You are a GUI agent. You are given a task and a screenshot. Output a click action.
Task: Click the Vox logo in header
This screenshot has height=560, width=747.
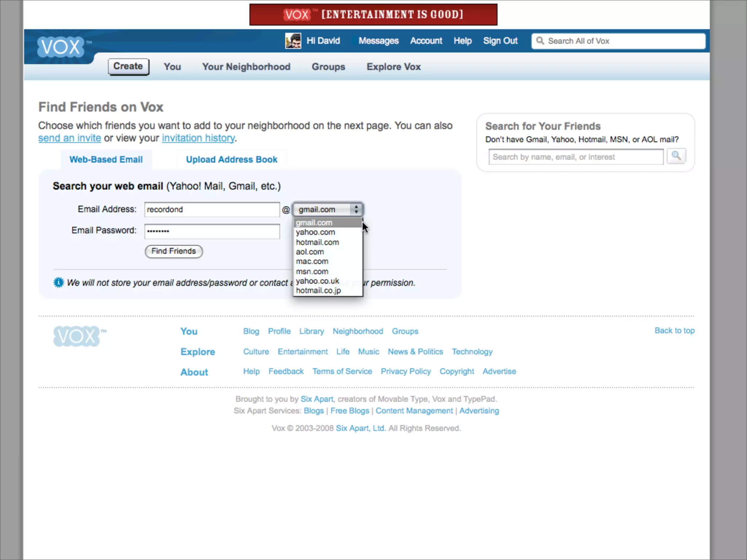coord(61,47)
